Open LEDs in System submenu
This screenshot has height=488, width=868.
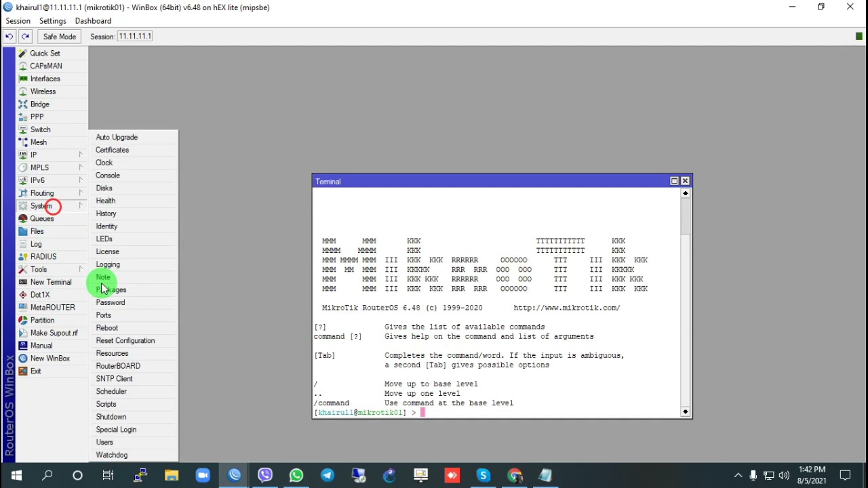[x=104, y=239]
